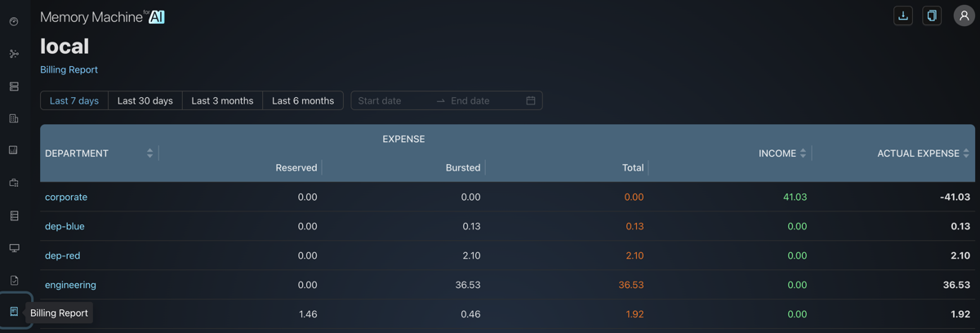The image size is (980, 333).
Task: Click the Start date input field
Action: pyautogui.click(x=392, y=100)
